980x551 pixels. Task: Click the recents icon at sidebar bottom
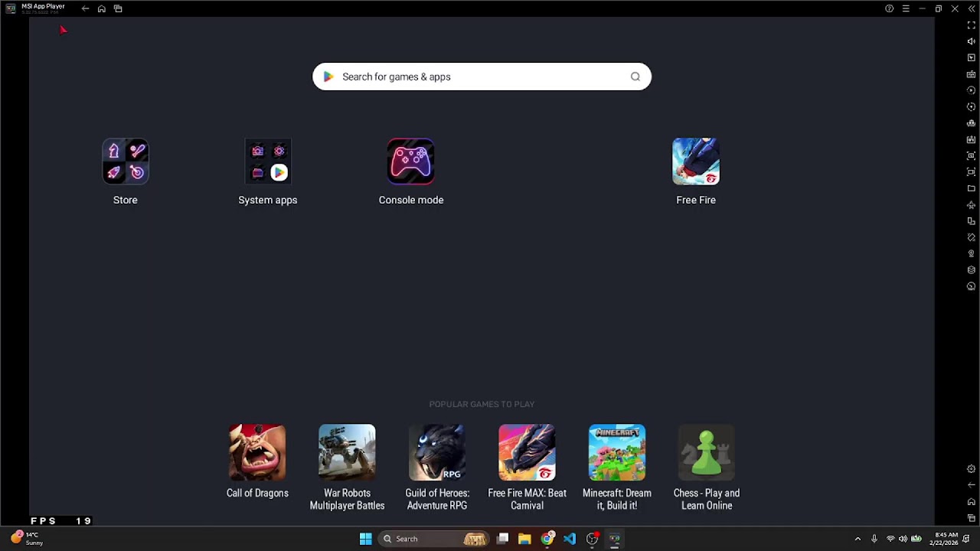[x=972, y=518]
